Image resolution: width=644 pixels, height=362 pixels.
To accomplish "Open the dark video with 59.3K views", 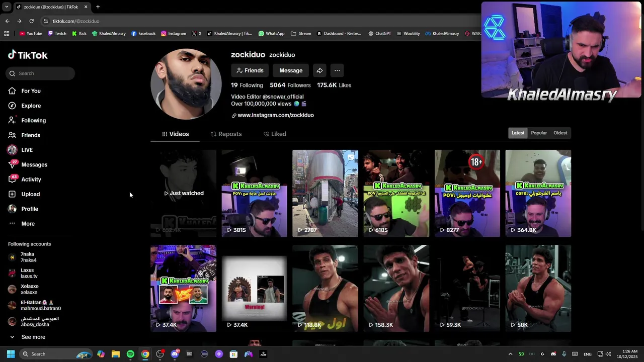I will [x=467, y=289].
